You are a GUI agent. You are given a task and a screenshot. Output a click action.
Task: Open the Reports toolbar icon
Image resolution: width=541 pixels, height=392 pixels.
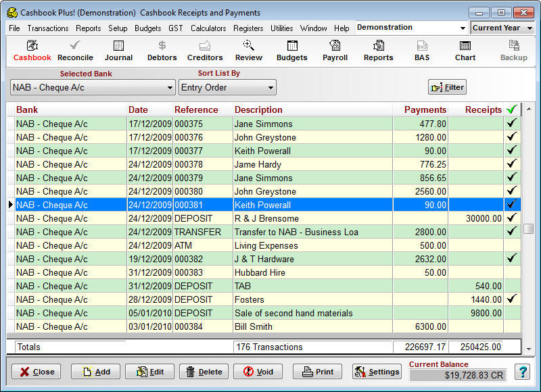point(379,51)
